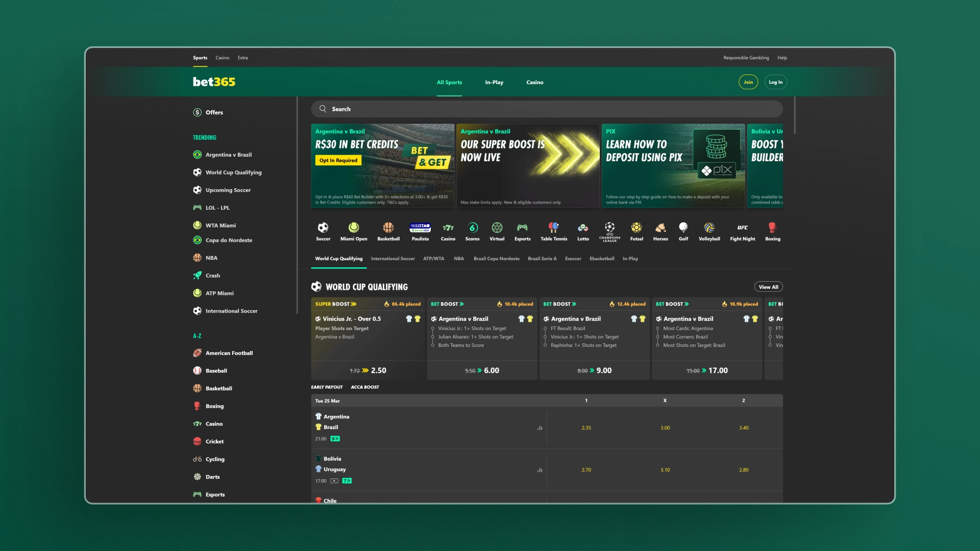Open the Responsible Gambling link
The width and height of the screenshot is (980, 551).
pyautogui.click(x=746, y=58)
